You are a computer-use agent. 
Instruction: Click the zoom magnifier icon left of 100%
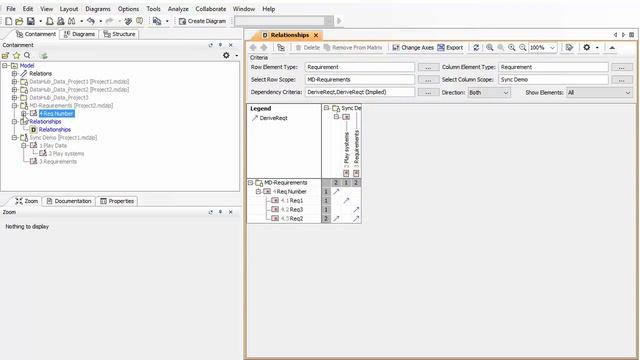523,48
